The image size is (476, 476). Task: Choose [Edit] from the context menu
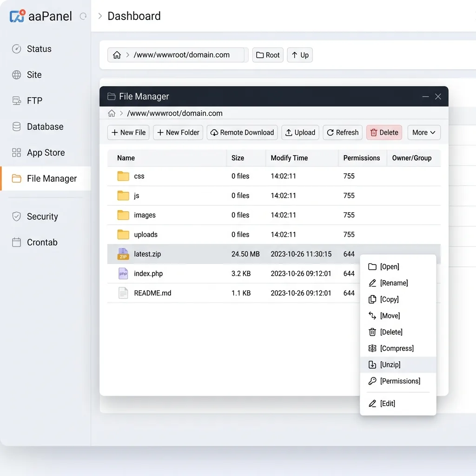[398, 403]
